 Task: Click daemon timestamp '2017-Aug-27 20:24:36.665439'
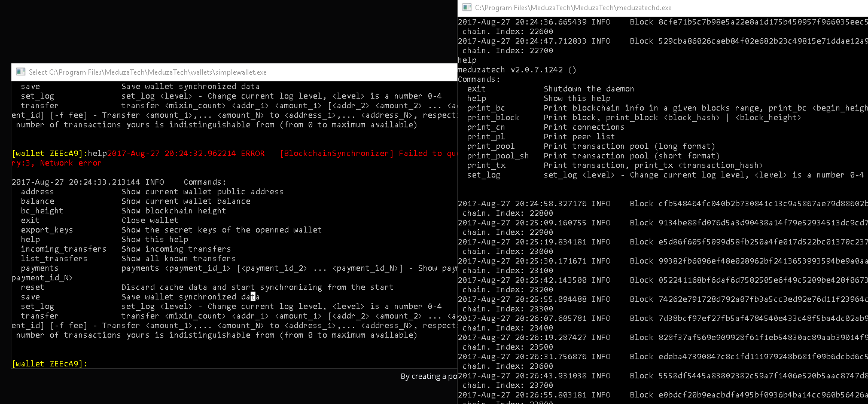pos(522,22)
